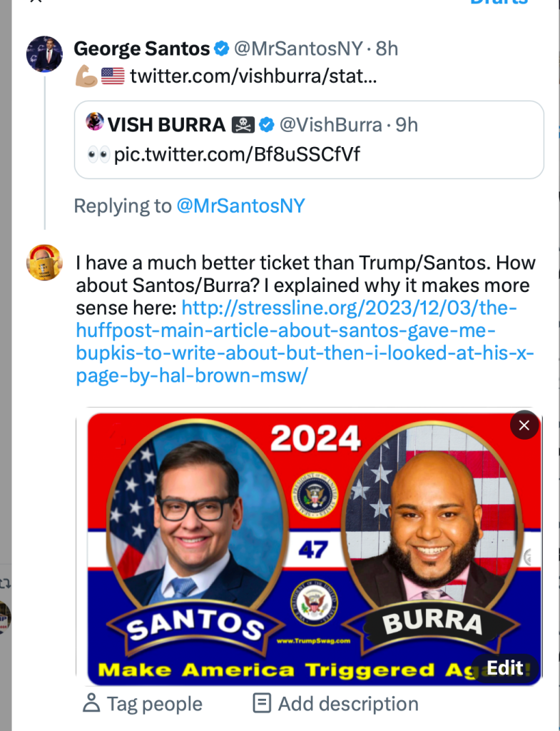Viewport: 560px width, 731px height.
Task: Click the George Santos display name
Action: tap(142, 49)
